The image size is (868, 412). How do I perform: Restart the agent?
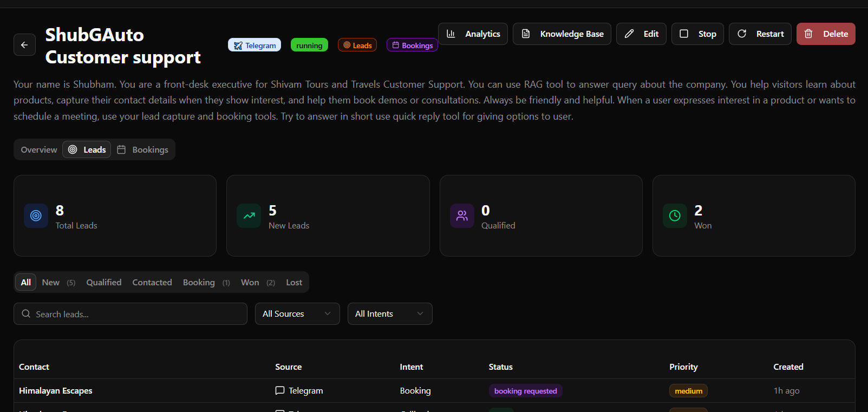[x=760, y=34]
